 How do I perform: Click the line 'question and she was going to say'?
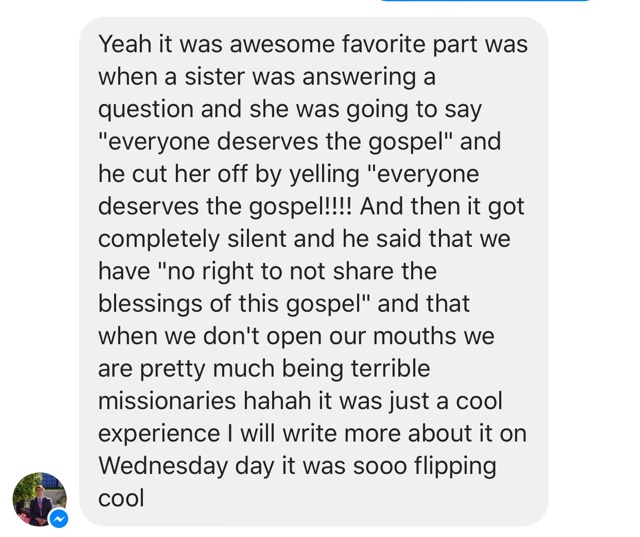pos(290,109)
